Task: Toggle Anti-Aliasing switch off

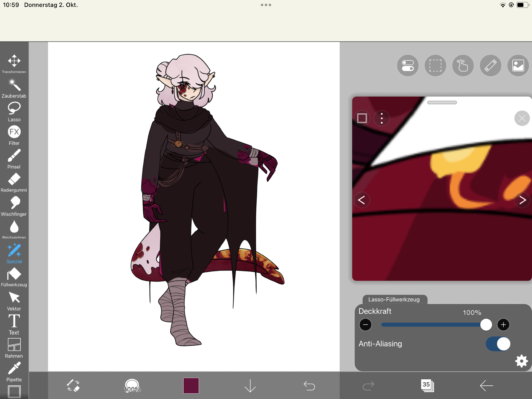Action: [498, 344]
